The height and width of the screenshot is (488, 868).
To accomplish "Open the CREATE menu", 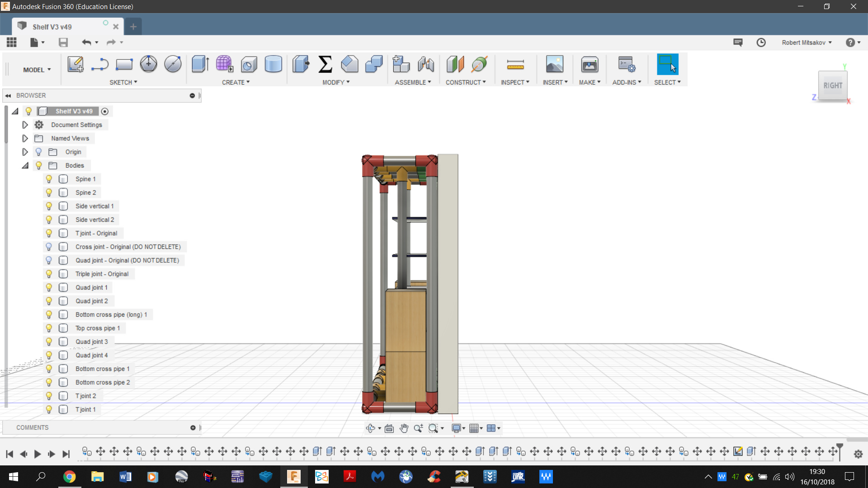I will pos(236,82).
